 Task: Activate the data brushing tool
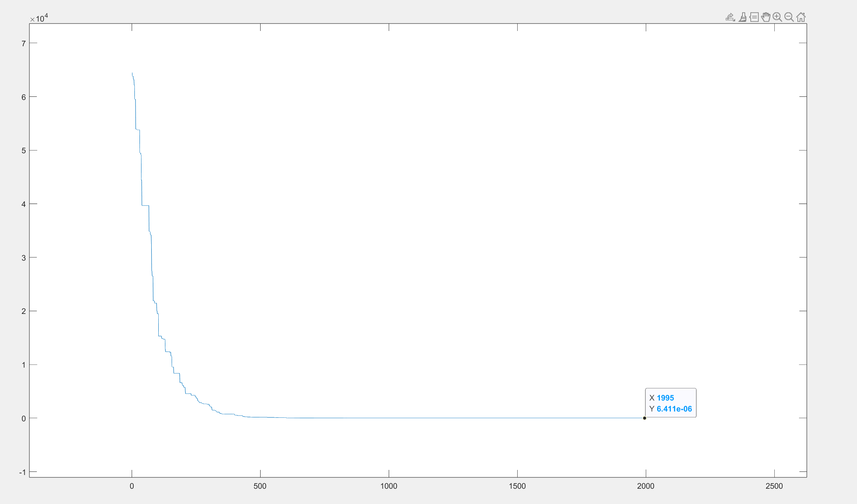742,17
